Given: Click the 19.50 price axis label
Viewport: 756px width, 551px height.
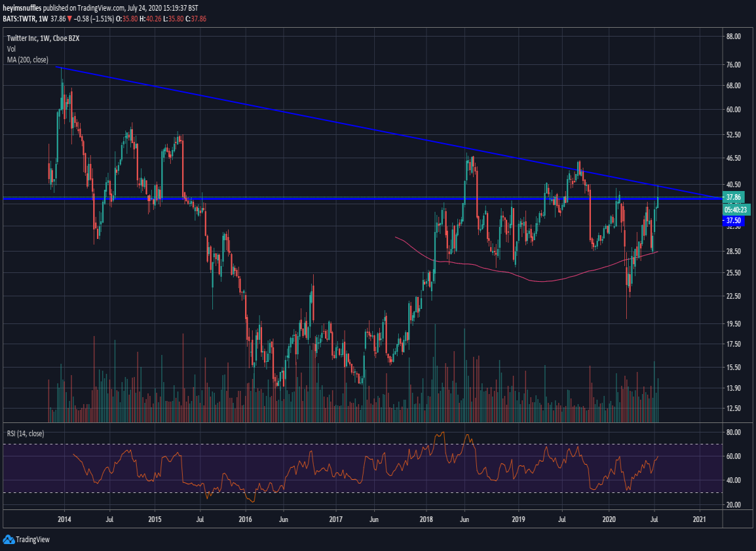Looking at the screenshot, I should coord(733,323).
